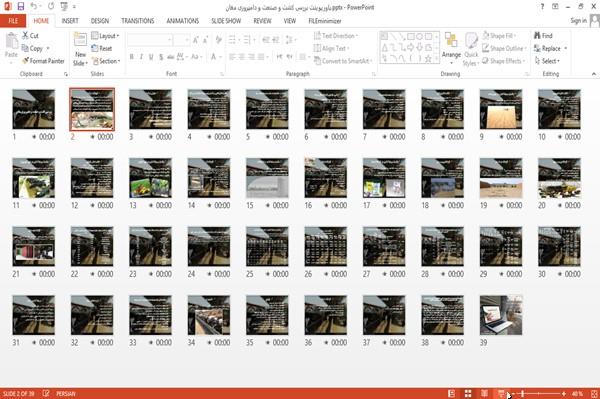Click the 00:00 timing under slide 5
600x399 pixels.
pos(280,137)
